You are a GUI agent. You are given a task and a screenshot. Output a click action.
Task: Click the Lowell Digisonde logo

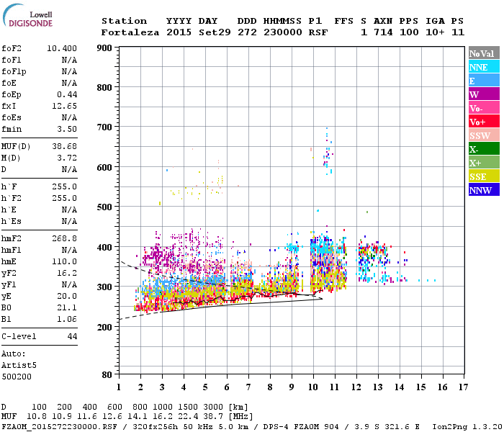(27, 15)
